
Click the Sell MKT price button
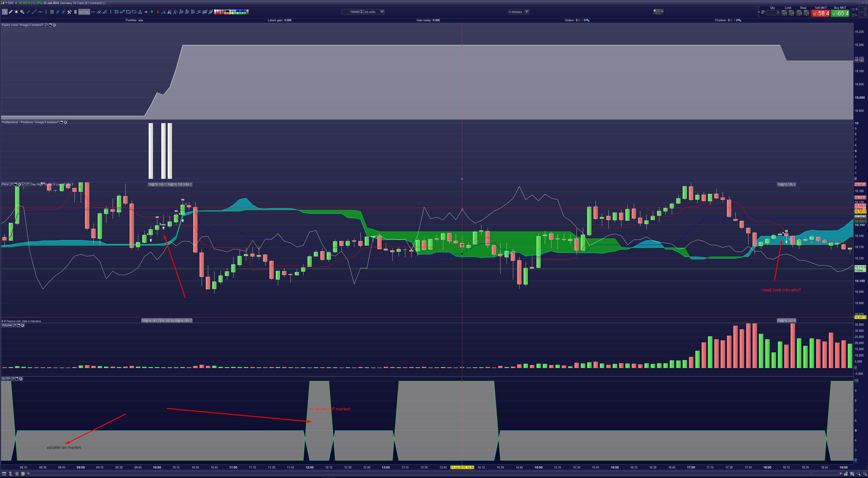[x=820, y=14]
